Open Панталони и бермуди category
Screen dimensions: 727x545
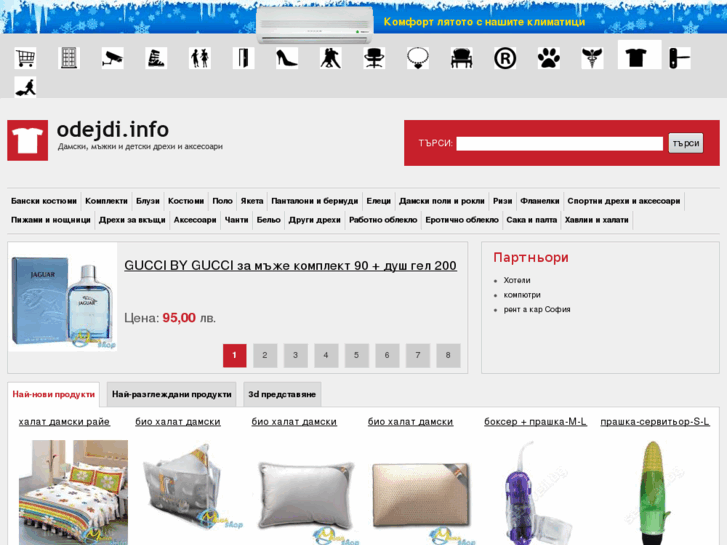coord(314,201)
